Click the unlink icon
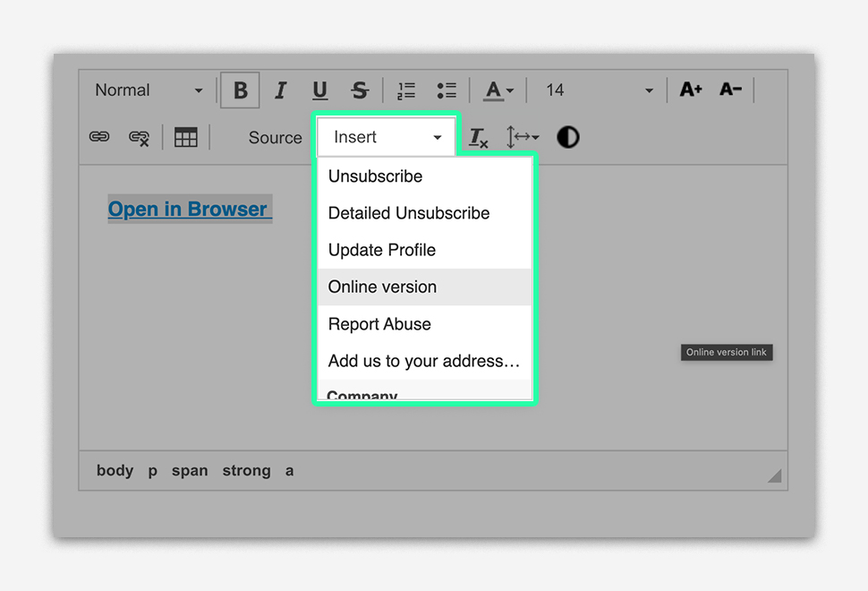The height and width of the screenshot is (591, 868). click(x=139, y=137)
